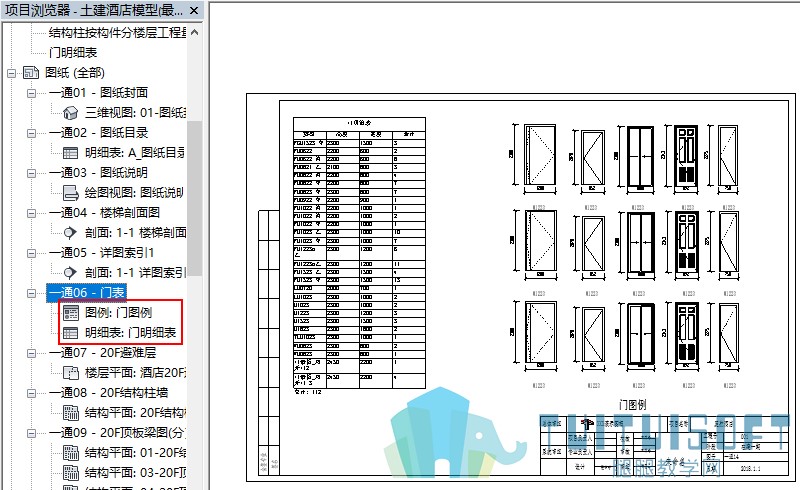Screen dimensions: 800x490
Task: Select sheet 一通09 - 20F顶板梁图
Action: (117, 433)
